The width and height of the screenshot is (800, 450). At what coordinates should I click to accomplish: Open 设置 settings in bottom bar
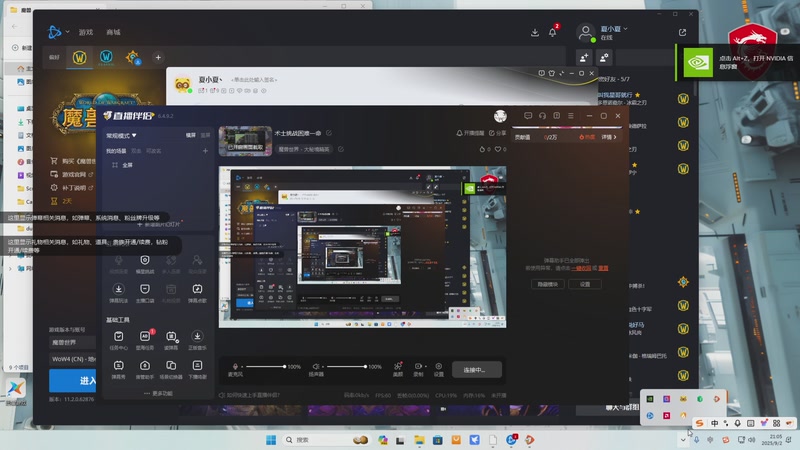tap(439, 369)
